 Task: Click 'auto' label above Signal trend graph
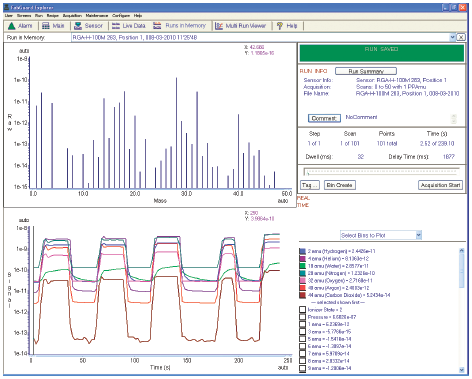coord(24,220)
